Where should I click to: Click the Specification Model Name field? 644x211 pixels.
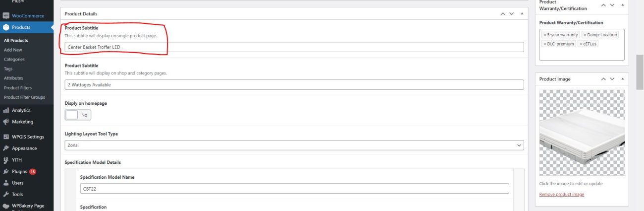[294, 189]
